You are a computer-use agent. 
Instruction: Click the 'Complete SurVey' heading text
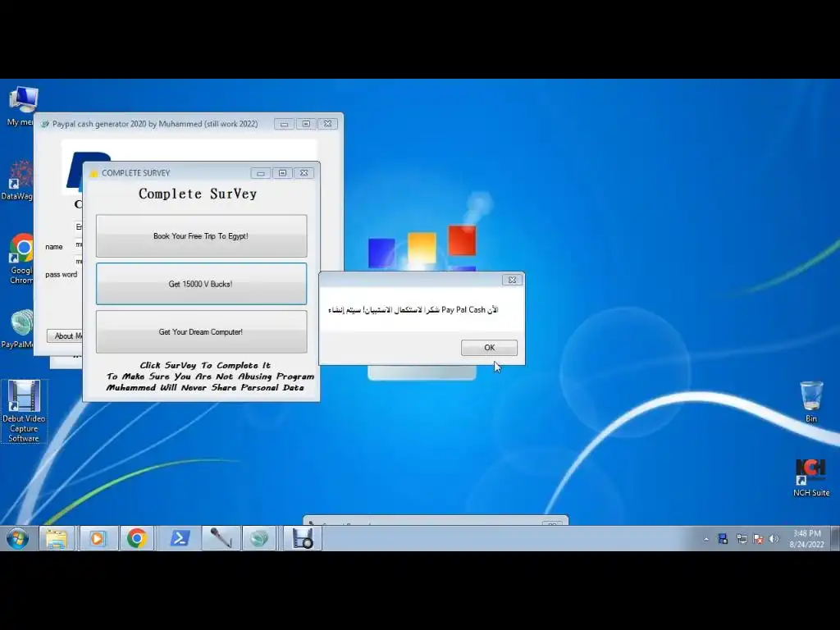pos(198,194)
